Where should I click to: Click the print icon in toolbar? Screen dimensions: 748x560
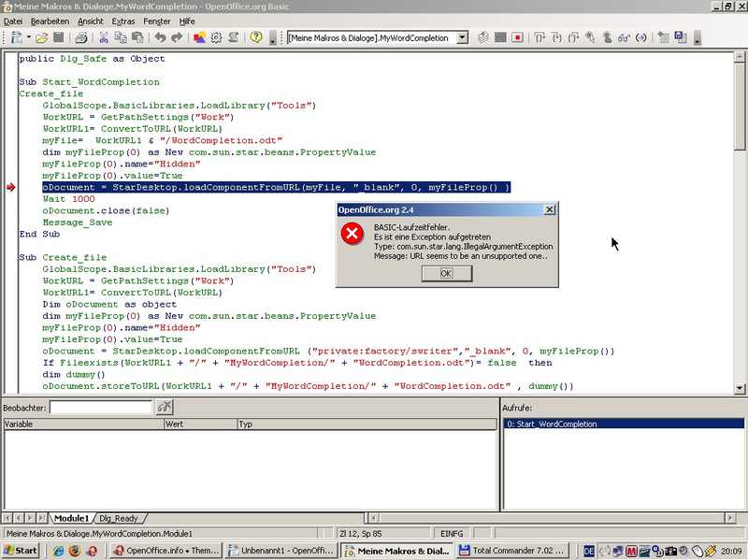[x=81, y=37]
